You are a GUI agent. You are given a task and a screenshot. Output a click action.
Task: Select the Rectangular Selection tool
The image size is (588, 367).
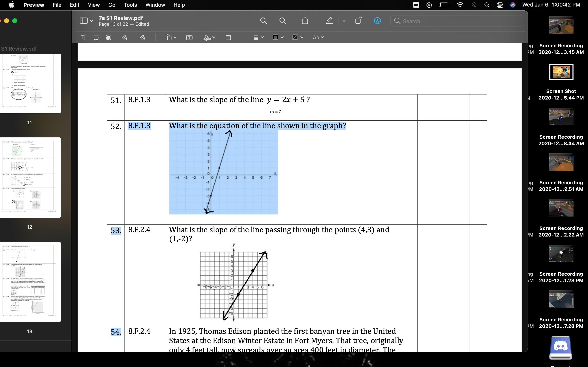pyautogui.click(x=96, y=37)
